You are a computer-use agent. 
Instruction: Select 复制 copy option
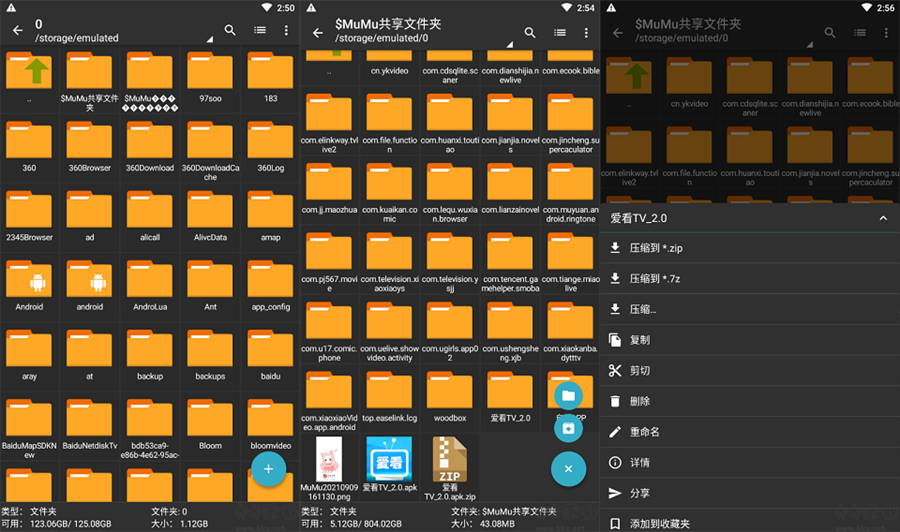[750, 340]
